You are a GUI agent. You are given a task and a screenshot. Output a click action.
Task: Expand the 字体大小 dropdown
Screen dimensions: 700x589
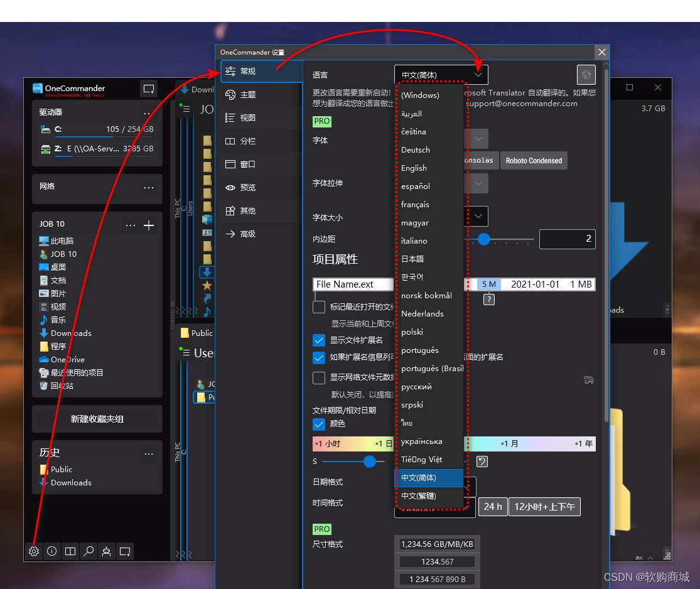pyautogui.click(x=478, y=216)
